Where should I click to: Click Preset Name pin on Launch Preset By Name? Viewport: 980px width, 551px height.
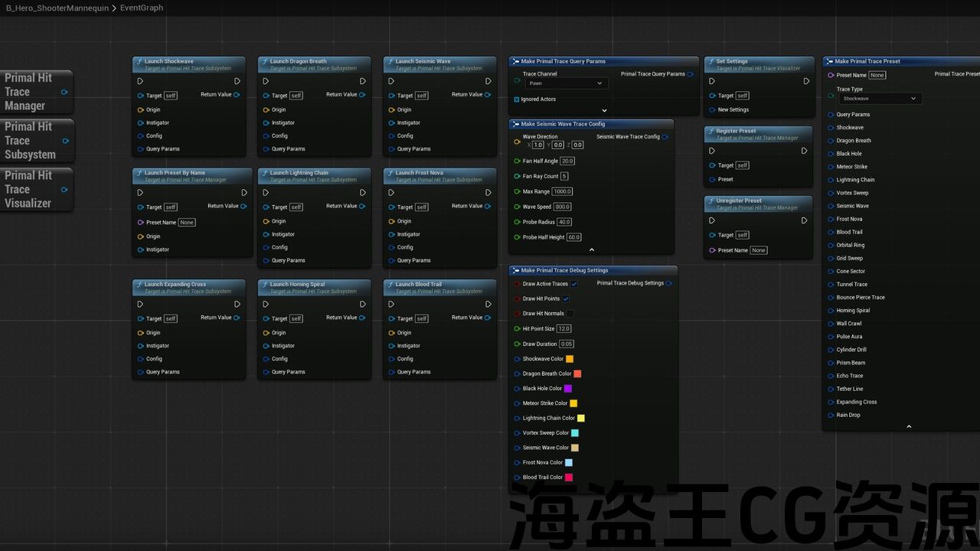click(141, 223)
